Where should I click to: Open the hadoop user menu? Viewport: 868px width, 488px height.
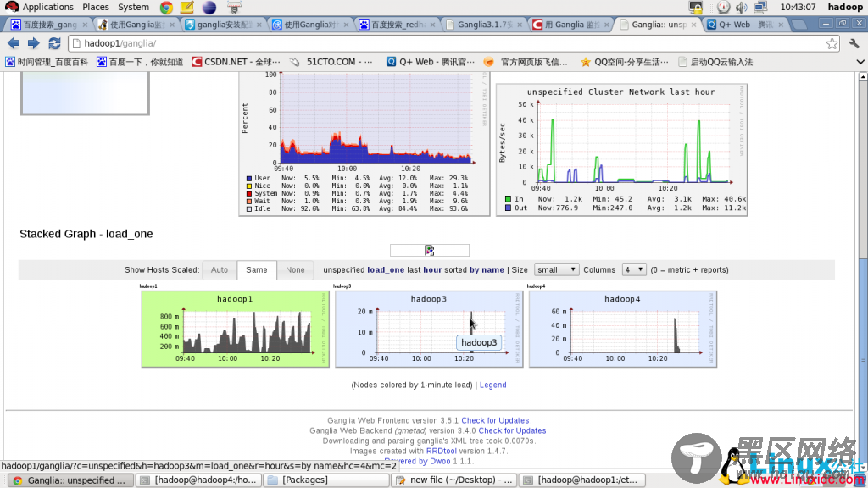(x=845, y=7)
